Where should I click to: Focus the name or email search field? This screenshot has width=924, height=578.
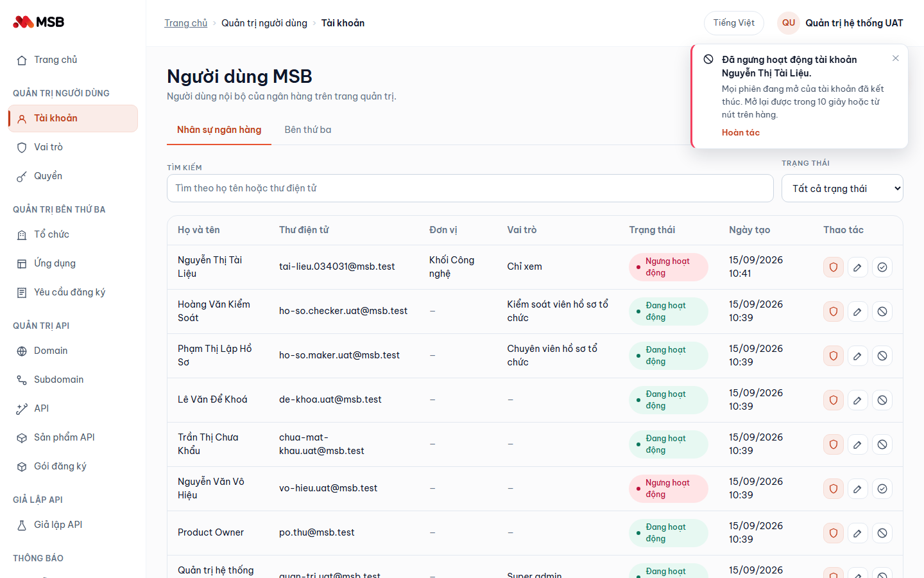pyautogui.click(x=470, y=188)
